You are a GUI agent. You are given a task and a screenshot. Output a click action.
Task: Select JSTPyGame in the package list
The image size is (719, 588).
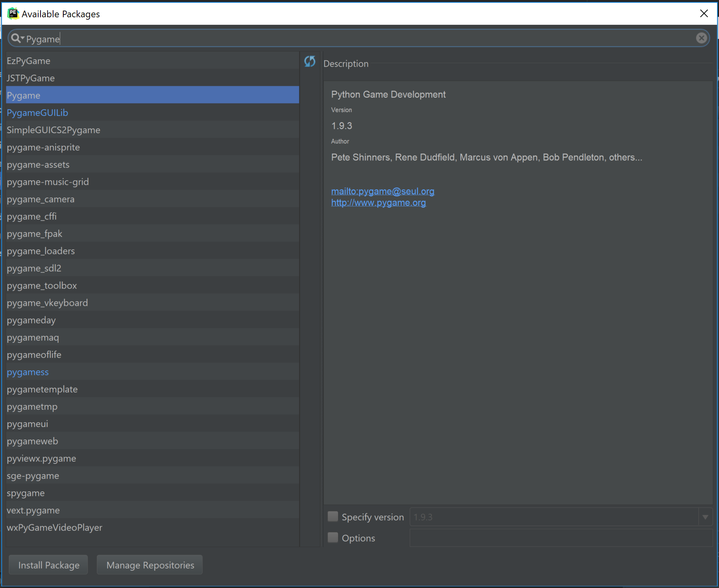(x=153, y=78)
